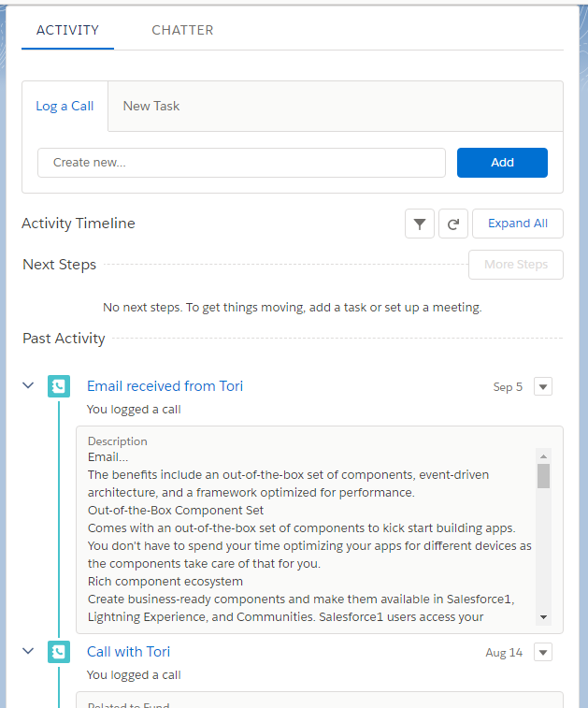Open the Email received from Tori link
Viewport: 588px width, 708px height.
(165, 385)
